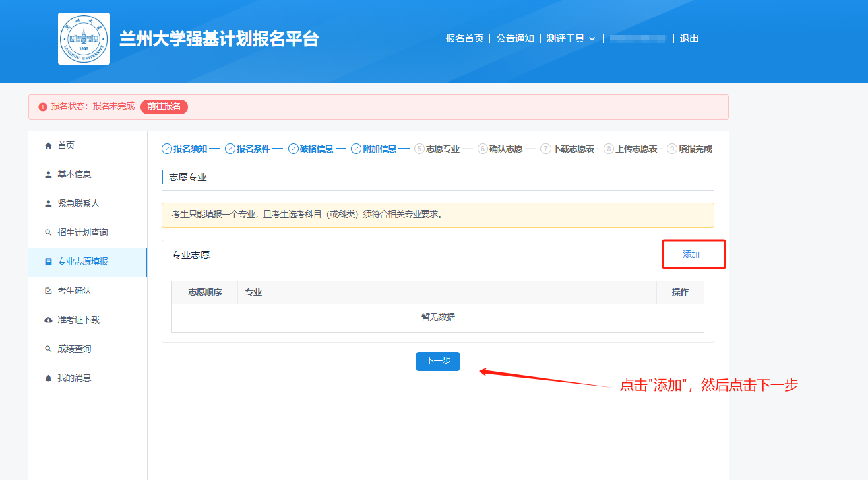Screen dimensions: 868x480
Task: Click the home icon beside 首页
Action: (48, 146)
